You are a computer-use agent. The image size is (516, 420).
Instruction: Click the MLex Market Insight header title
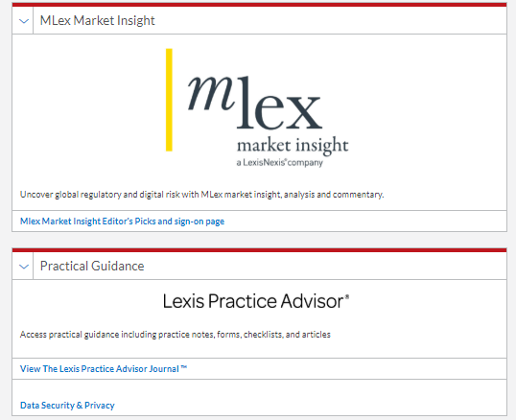[x=98, y=20]
